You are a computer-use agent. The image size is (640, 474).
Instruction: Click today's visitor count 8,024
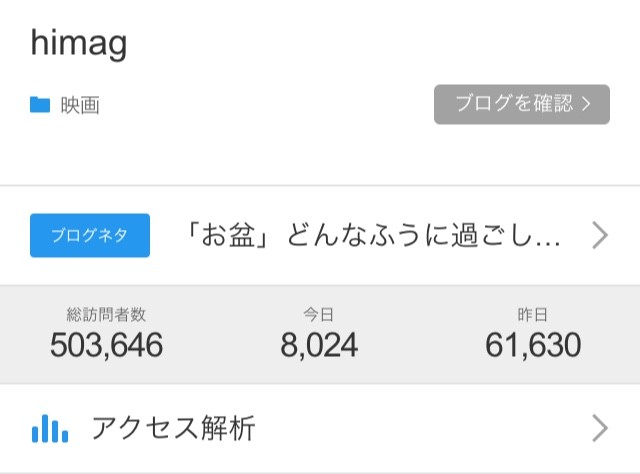[319, 345]
